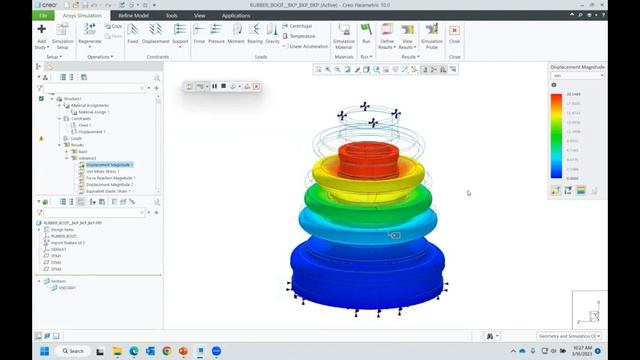The image size is (640, 360).
Task: Click the View Results icon
Action: [407, 29]
